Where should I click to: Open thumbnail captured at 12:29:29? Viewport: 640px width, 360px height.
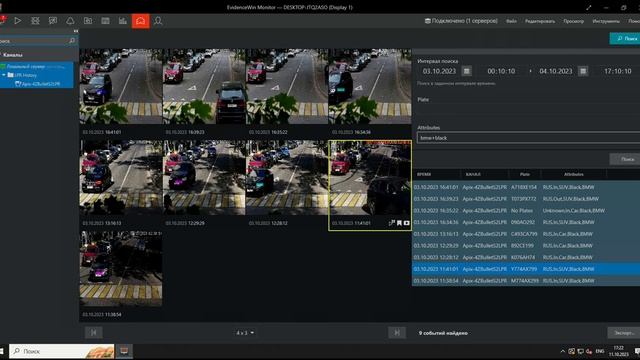point(204,178)
